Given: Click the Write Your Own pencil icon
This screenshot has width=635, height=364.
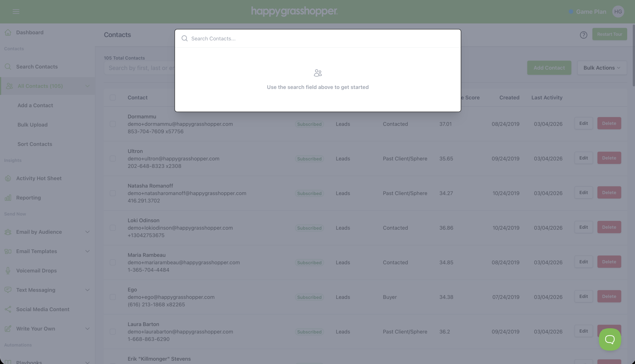Looking at the screenshot, I should pos(8,329).
